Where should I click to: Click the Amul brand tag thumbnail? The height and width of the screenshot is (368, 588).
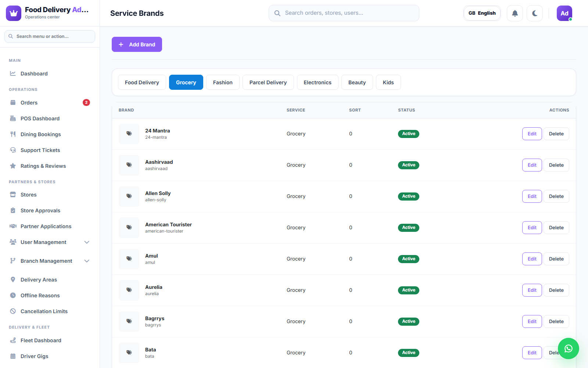click(129, 259)
